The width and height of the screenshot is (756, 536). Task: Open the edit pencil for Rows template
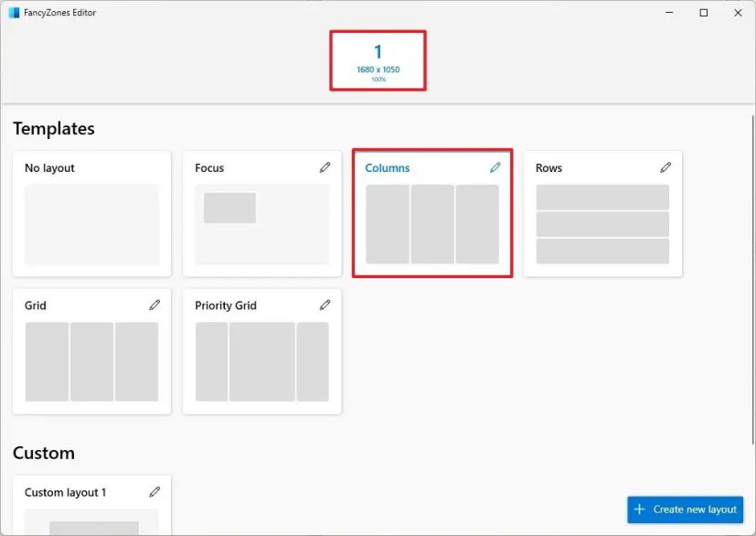click(665, 167)
